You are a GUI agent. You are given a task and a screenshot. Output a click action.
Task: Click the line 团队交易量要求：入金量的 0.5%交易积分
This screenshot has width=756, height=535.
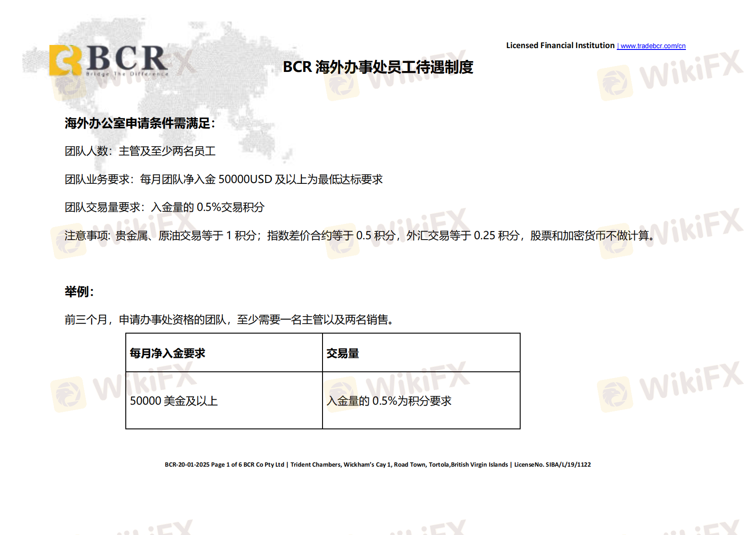(x=164, y=207)
